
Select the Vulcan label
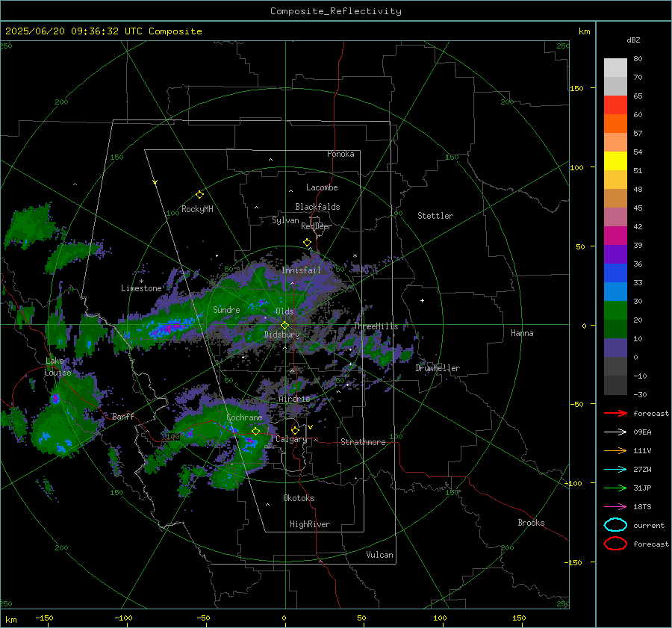click(x=379, y=555)
